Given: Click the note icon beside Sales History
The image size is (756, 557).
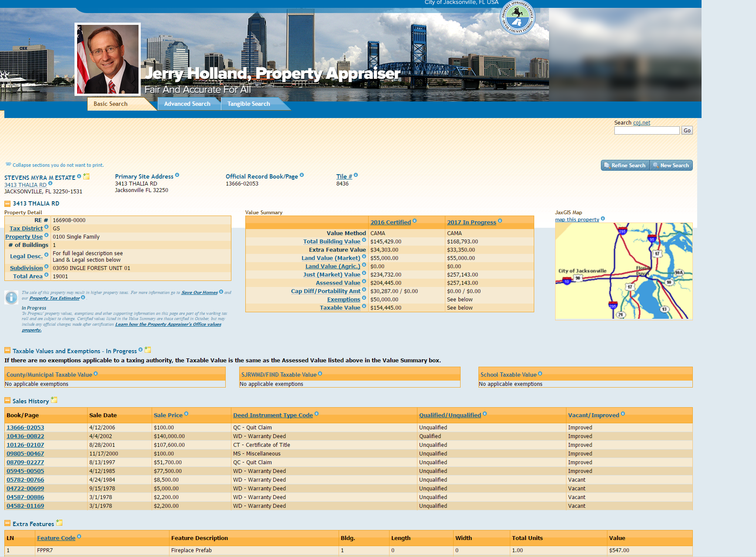Looking at the screenshot, I should coord(54,400).
